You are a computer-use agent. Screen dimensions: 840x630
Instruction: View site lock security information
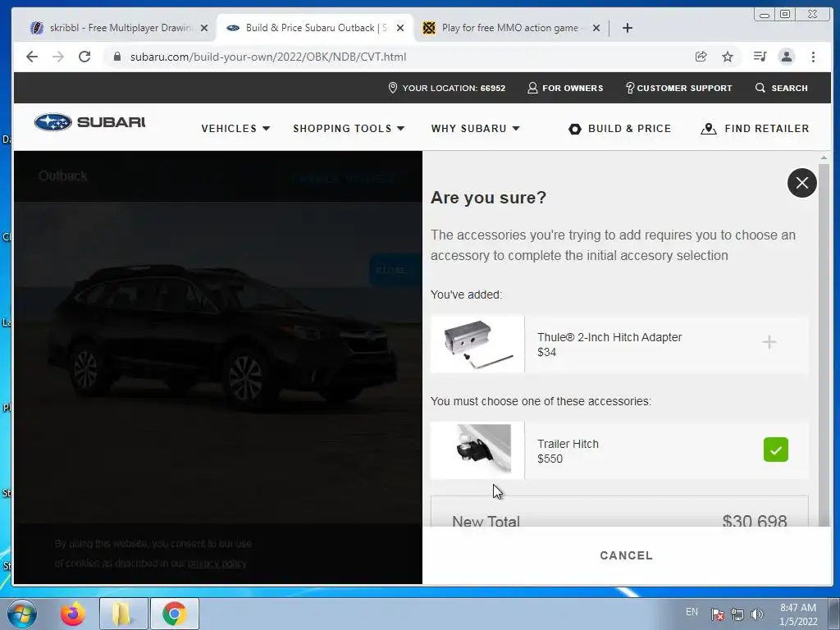click(117, 57)
